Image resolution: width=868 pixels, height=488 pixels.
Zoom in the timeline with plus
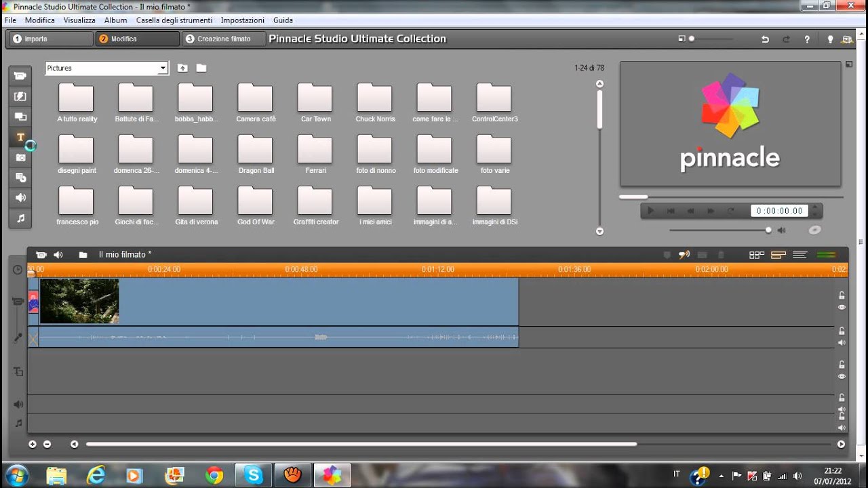coord(32,444)
